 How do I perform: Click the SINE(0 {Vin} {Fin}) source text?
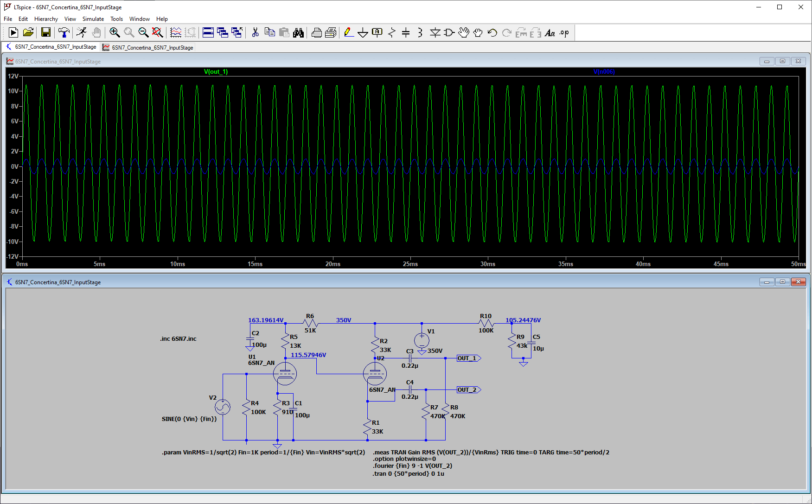pyautogui.click(x=189, y=419)
